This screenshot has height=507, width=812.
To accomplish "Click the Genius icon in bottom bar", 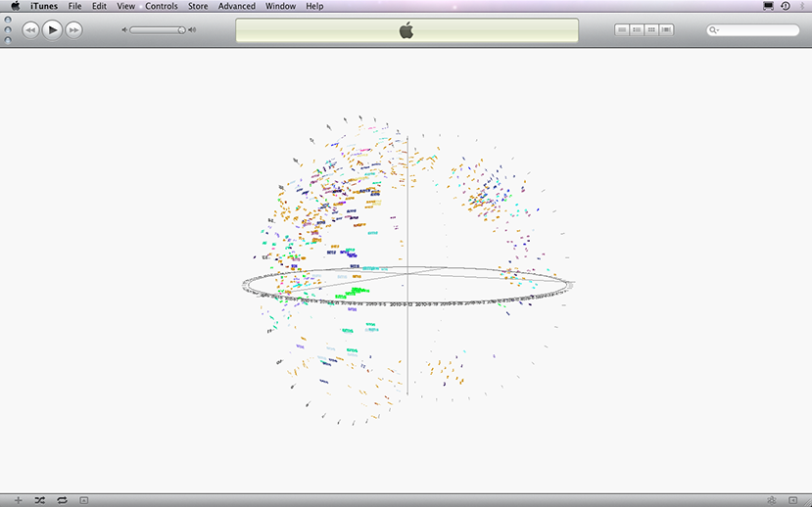I will [772, 499].
